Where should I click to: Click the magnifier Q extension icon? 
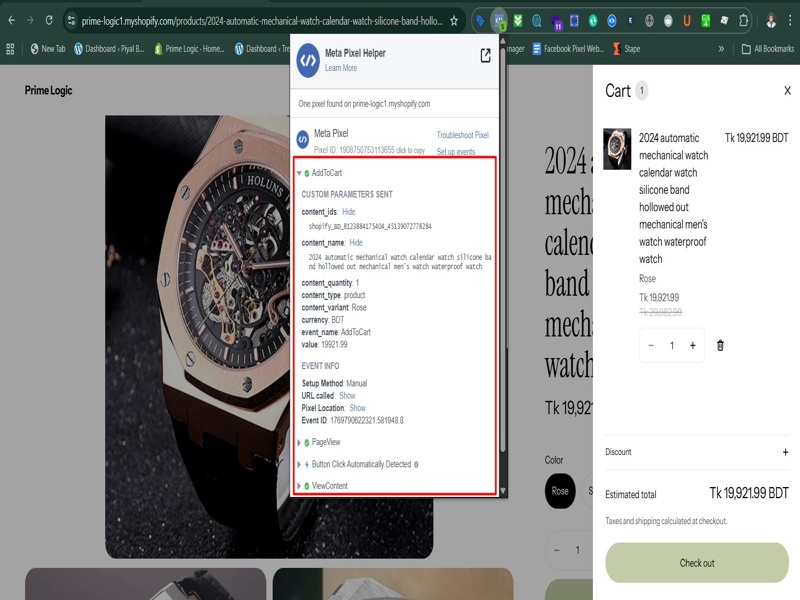pyautogui.click(x=537, y=21)
